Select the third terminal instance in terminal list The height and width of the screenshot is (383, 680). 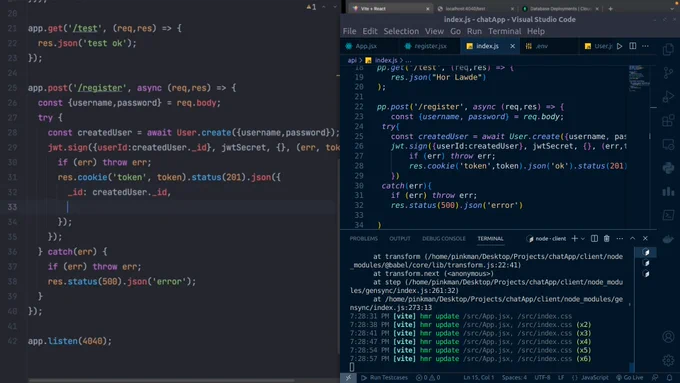(646, 274)
